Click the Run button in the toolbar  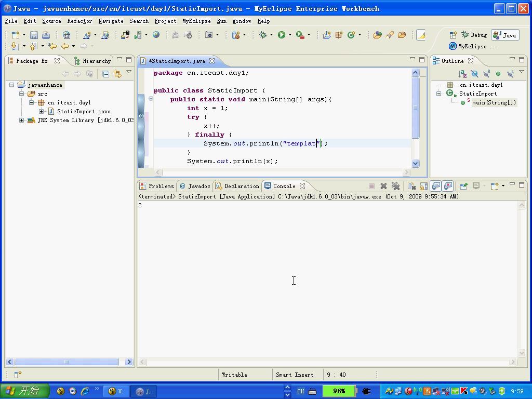[x=281, y=35]
